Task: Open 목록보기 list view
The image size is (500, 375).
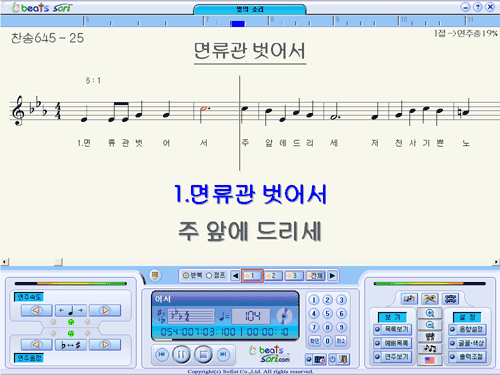Action: (393, 329)
